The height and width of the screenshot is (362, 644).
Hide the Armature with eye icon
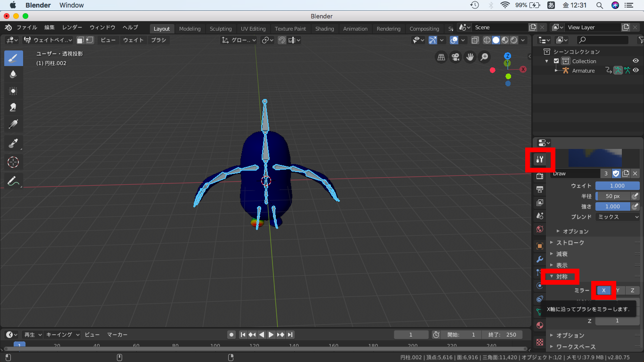pos(636,70)
